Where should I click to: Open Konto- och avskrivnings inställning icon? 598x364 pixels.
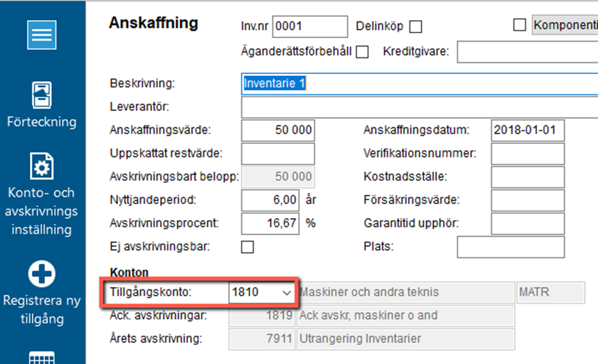[x=42, y=166]
